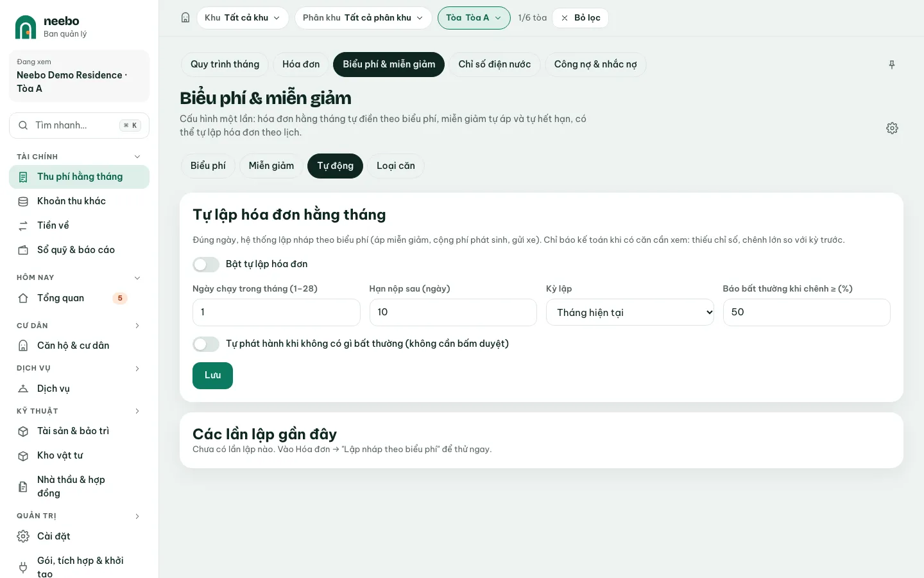Click the Nhà thầu & hợp đồng document icon
This screenshot has width=924, height=578.
[x=23, y=487]
